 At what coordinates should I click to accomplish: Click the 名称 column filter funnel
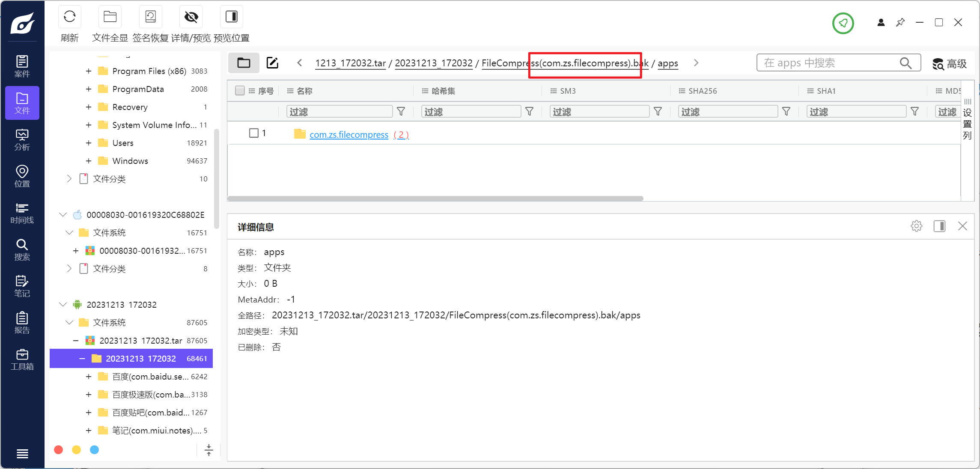(x=401, y=112)
